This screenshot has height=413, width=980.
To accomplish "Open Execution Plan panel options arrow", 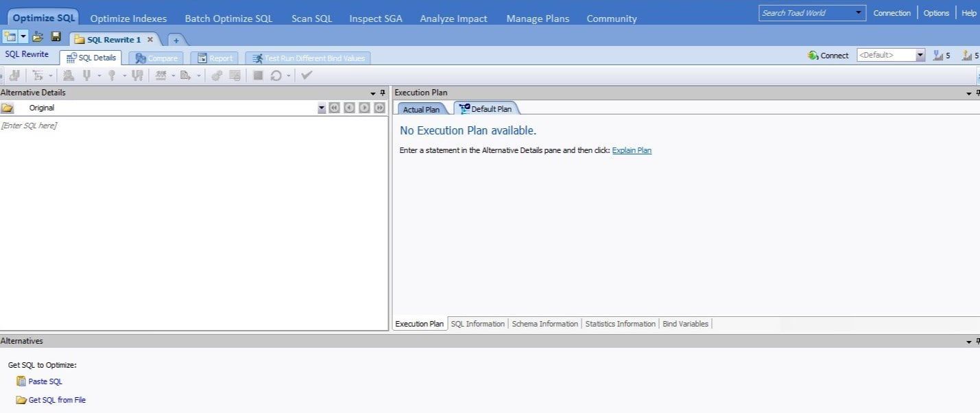I will [x=969, y=93].
